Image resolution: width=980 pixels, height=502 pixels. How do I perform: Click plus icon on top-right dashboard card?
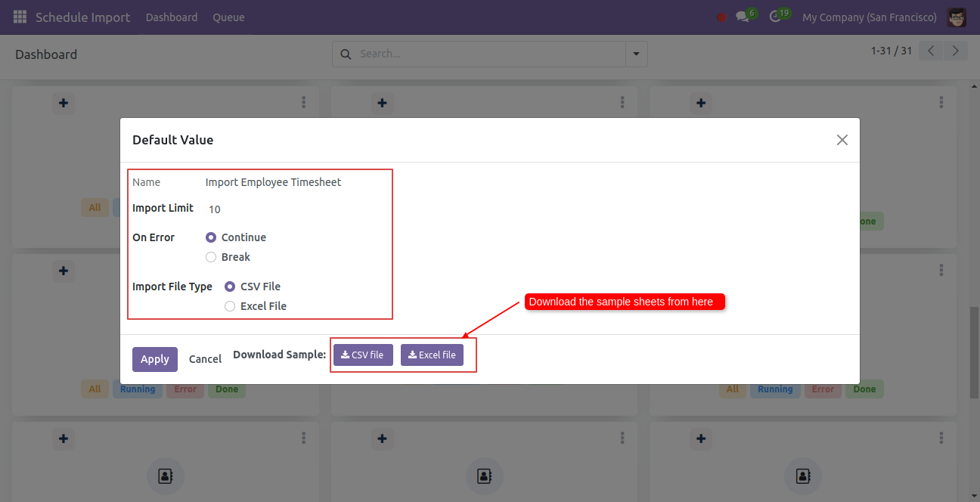coord(701,103)
